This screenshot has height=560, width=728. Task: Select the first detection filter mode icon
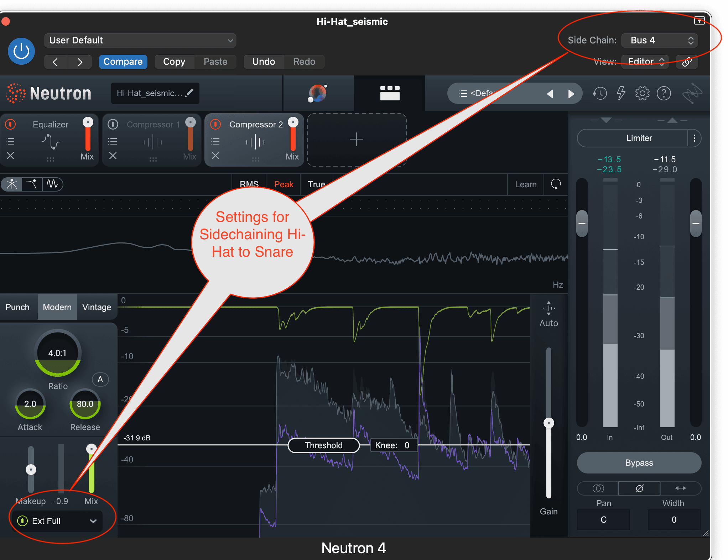coord(12,184)
